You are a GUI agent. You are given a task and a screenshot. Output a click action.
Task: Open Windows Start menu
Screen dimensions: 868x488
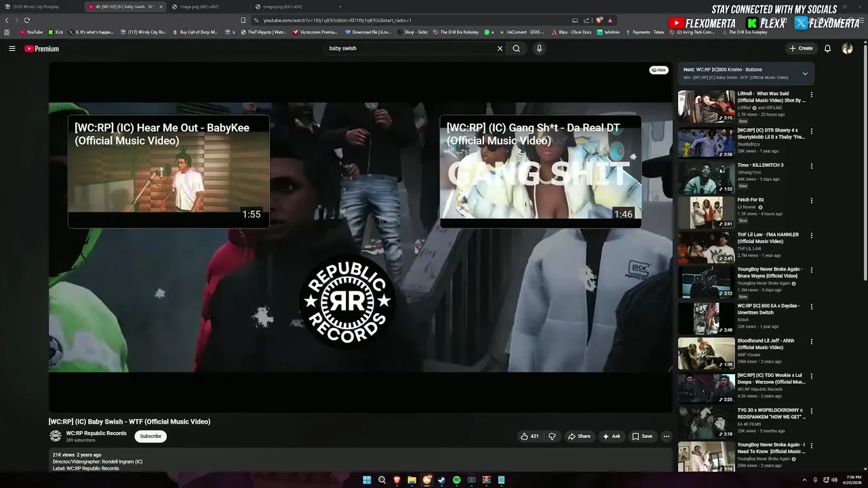pyautogui.click(x=367, y=480)
